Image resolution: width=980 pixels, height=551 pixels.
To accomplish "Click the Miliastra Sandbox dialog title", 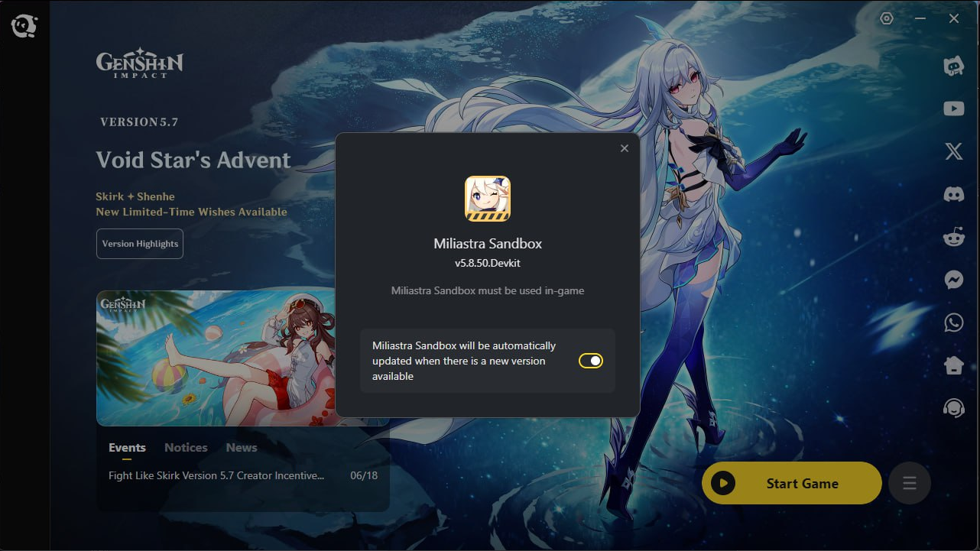I will (488, 244).
